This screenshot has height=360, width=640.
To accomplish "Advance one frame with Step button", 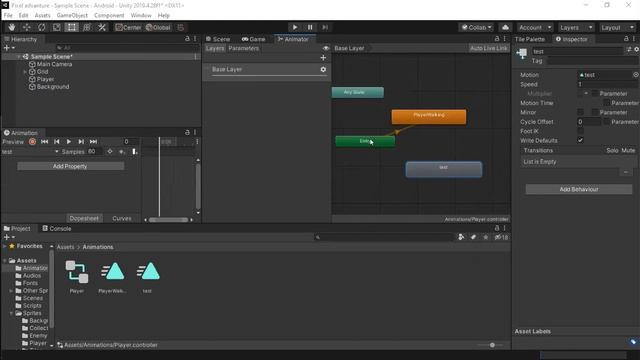I will click(x=325, y=27).
